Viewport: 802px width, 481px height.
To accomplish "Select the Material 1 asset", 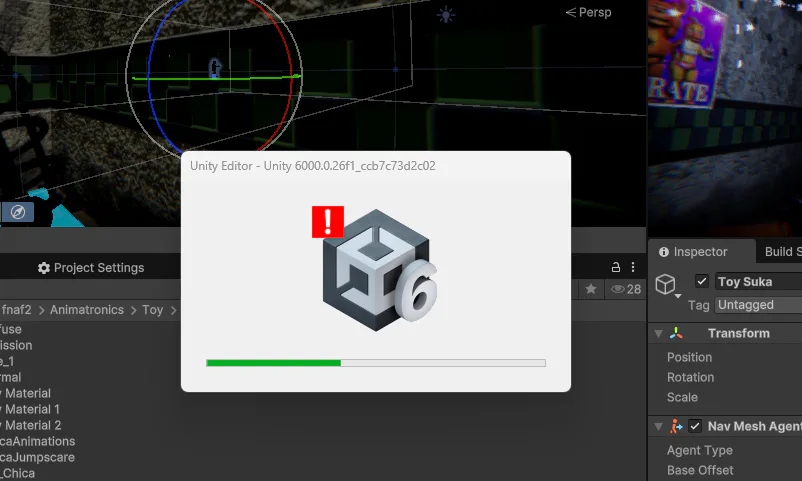I will [x=30, y=409].
